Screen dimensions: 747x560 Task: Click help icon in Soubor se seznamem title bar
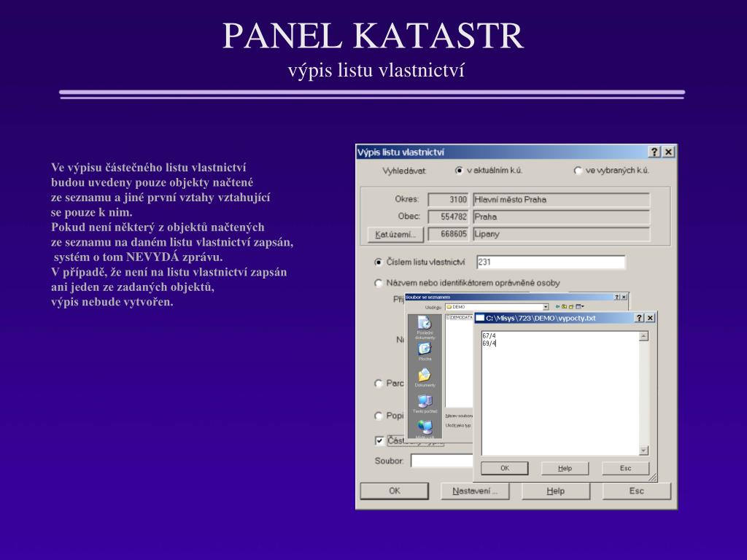point(617,297)
